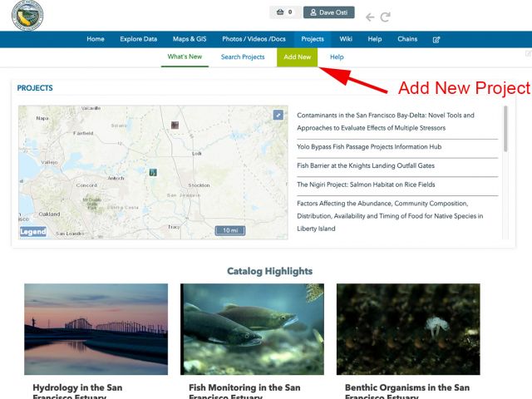The height and width of the screenshot is (399, 532).
Task: Click the project list scrollbar
Action: click(x=505, y=129)
